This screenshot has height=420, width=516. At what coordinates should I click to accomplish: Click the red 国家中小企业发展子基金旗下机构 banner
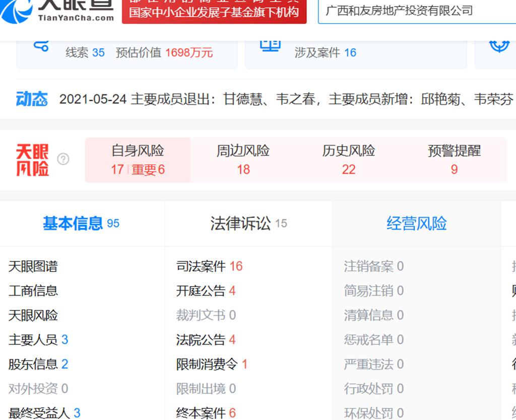tap(214, 12)
